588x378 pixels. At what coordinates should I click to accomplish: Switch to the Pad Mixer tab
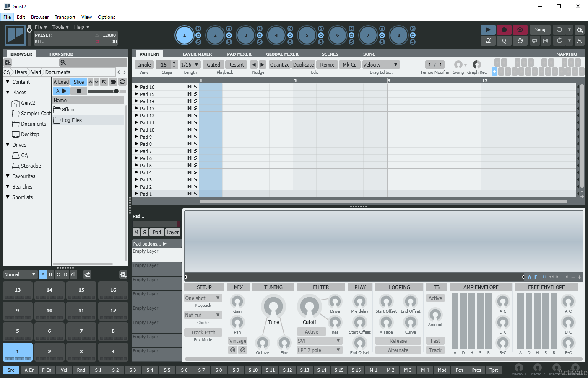coord(239,54)
